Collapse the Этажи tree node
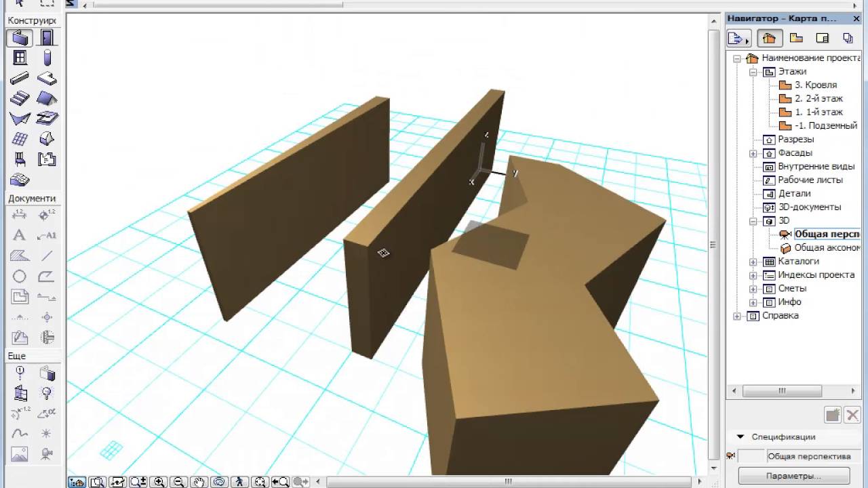 (x=753, y=72)
